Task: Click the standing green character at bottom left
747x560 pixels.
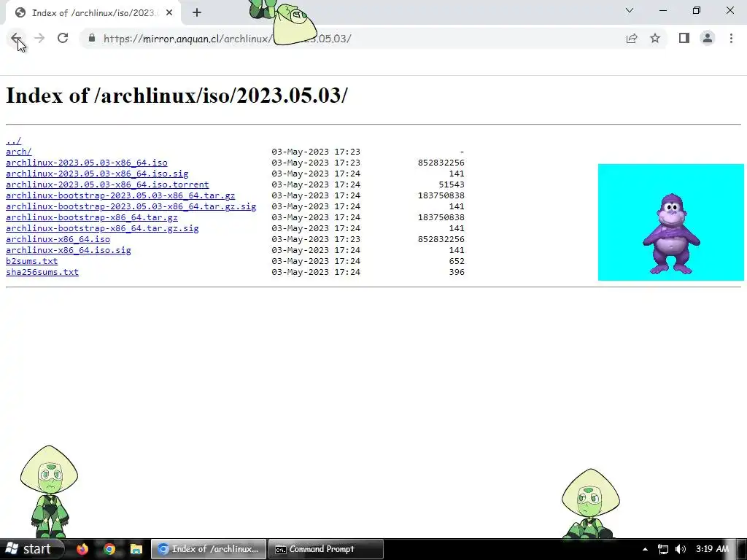Action: 49,491
